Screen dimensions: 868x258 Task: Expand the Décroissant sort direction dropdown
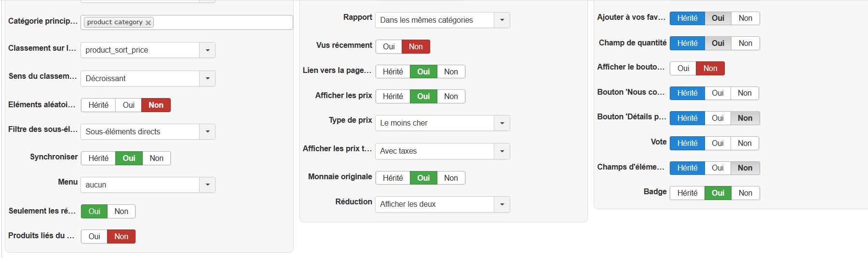(x=207, y=79)
